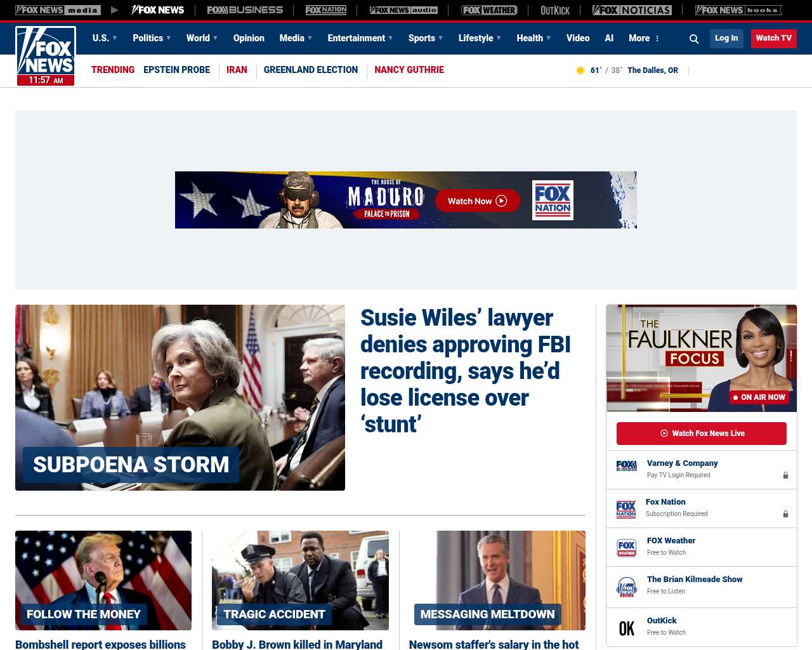Screen dimensions: 812x650
Task: Open the Subpoena Storm story thumbnail
Action: pyautogui.click(x=180, y=397)
